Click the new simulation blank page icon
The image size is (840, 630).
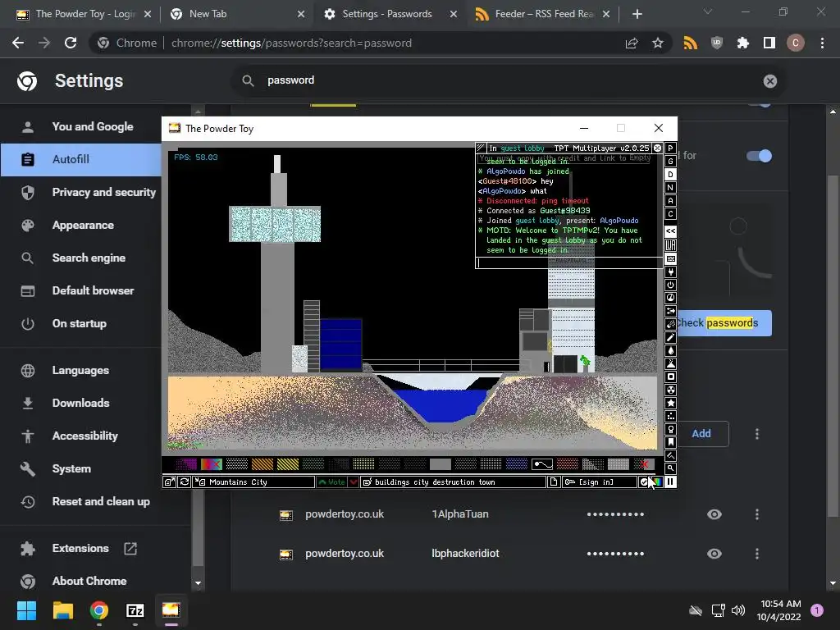[x=554, y=482]
